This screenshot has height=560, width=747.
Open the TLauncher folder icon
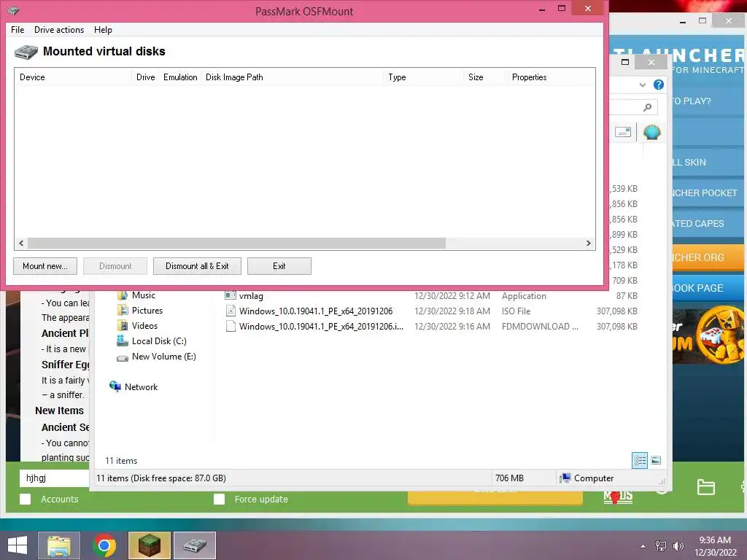(x=705, y=487)
